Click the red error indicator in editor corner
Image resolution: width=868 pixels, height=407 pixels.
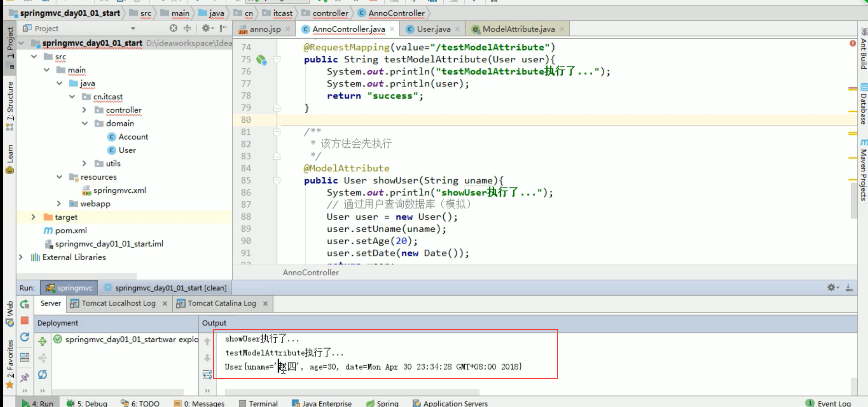coord(852,43)
